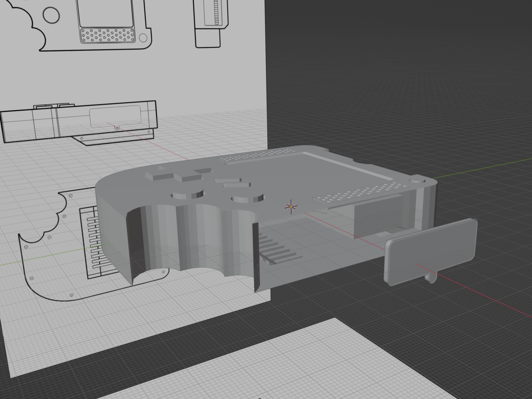Select the detached flat cover panel object
Screen dimensions: 532x399
coord(431,252)
